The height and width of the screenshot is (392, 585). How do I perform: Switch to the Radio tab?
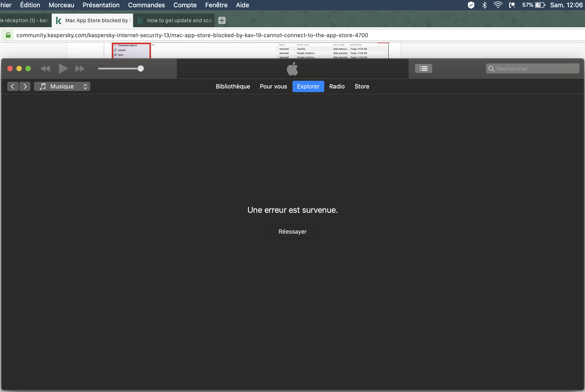(337, 86)
